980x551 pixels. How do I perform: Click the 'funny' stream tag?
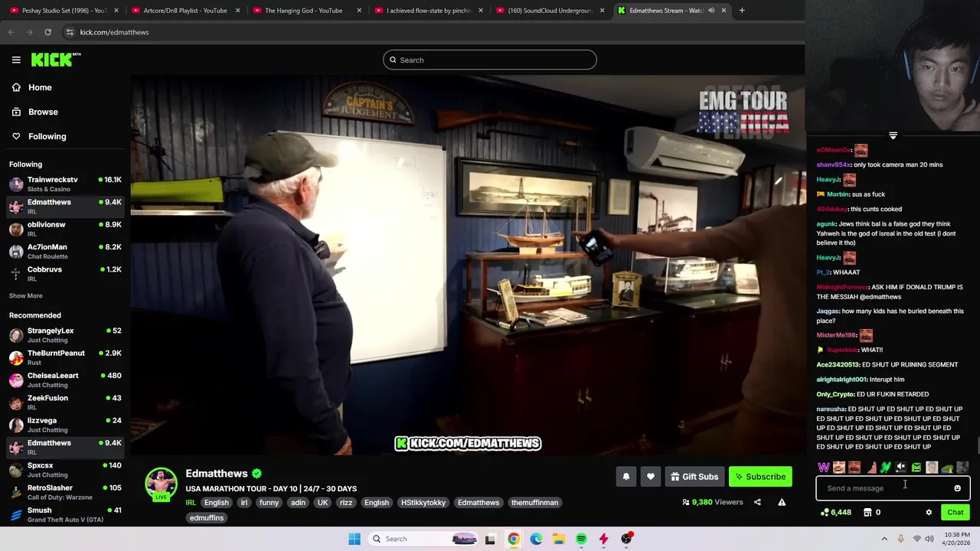click(269, 503)
